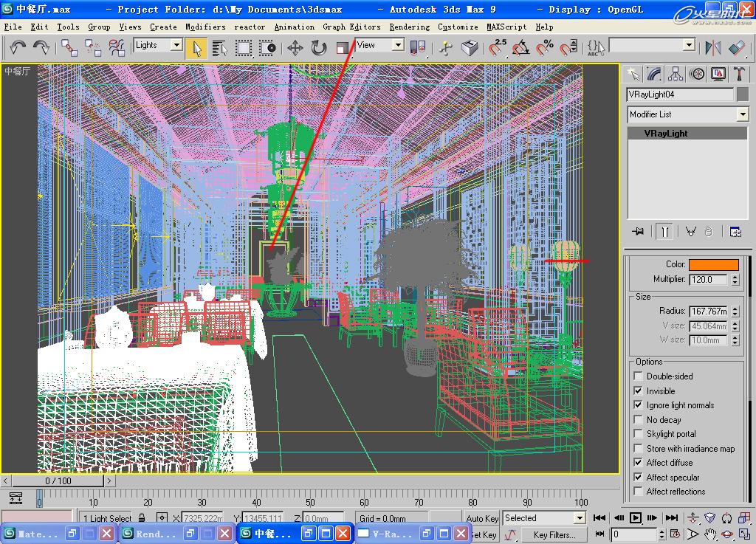Enable the Affect reflections checkbox

point(638,491)
